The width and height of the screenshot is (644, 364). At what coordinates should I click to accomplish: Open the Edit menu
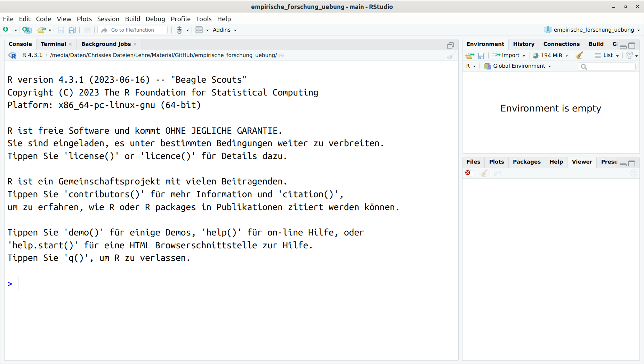coord(25,19)
